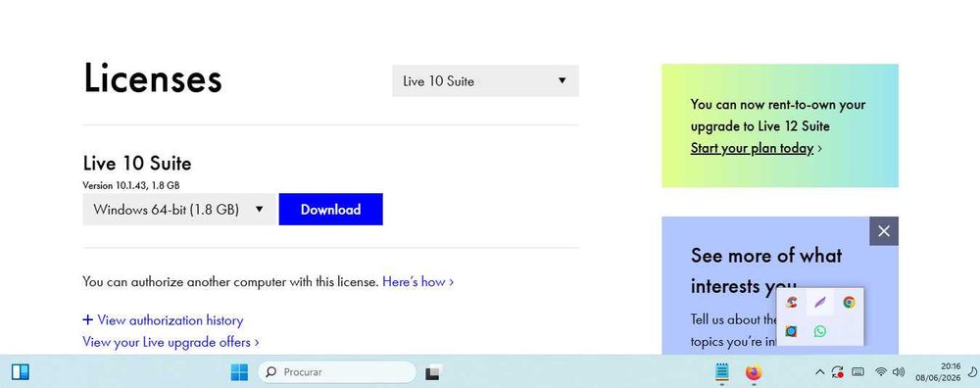The height and width of the screenshot is (388, 980).
Task: Click the blue circle app tray icon
Action: [791, 331]
